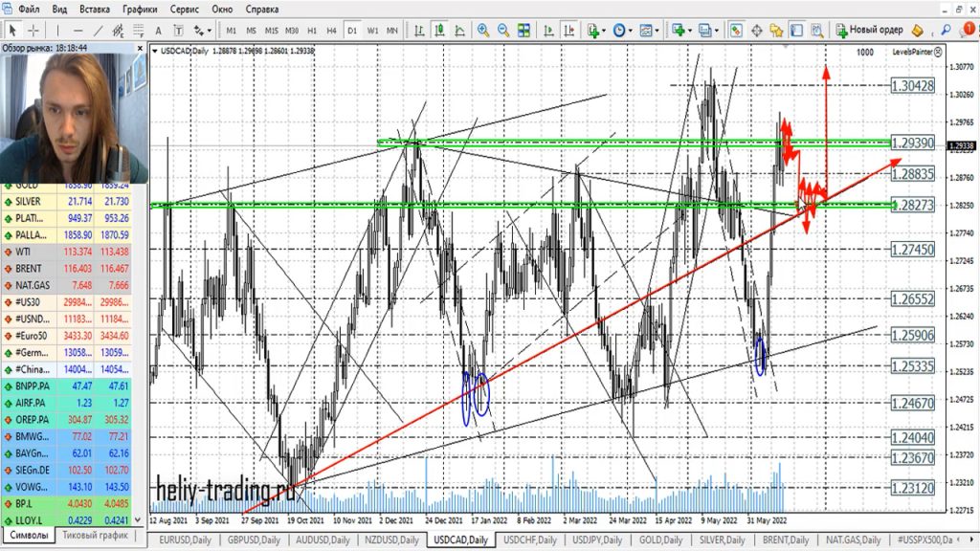Click the zoom out magnifier icon
This screenshot has width=980, height=551.
pyautogui.click(x=503, y=30)
